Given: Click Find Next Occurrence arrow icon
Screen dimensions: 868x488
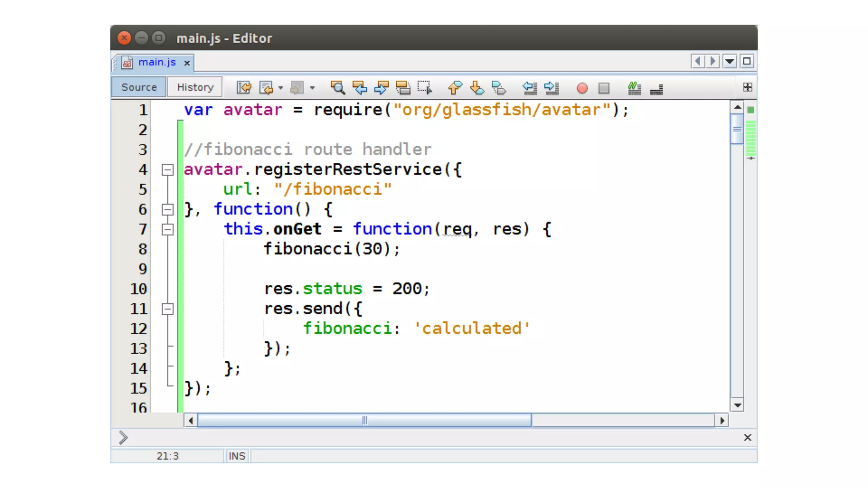Looking at the screenshot, I should coord(381,88).
